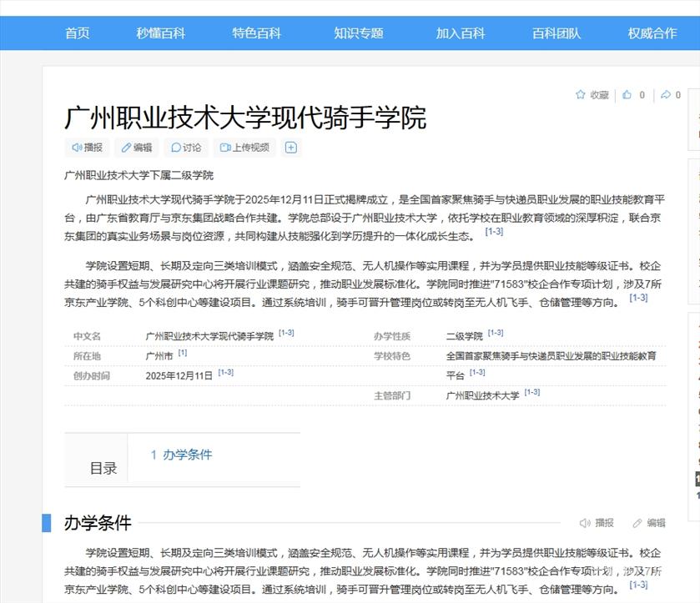The width and height of the screenshot is (700, 603).
Task: Open the 讨论 discussion button
Action: click(x=186, y=148)
